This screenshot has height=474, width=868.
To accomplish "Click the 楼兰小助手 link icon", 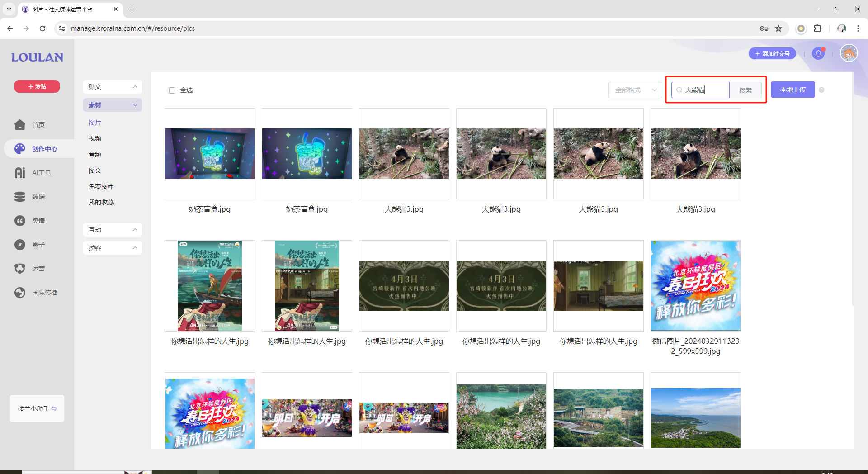I will click(54, 408).
